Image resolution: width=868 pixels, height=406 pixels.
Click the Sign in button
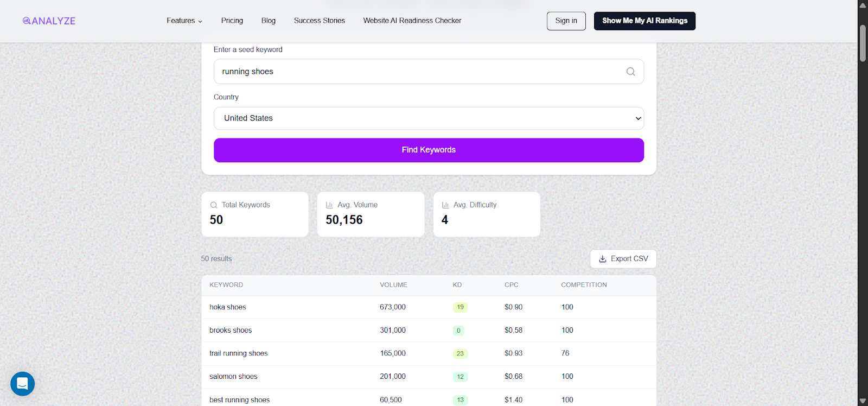(x=566, y=21)
